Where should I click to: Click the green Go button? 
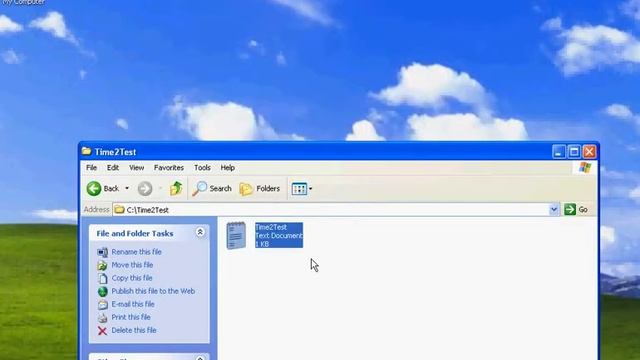coord(576,210)
